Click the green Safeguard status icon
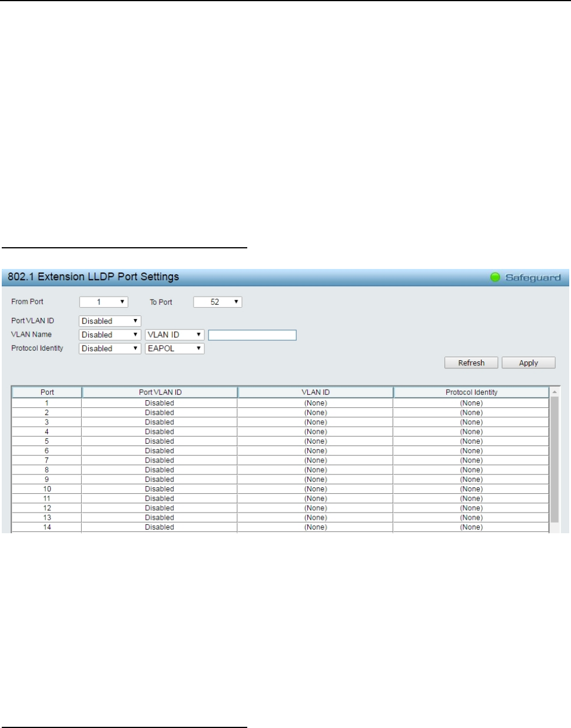571x728 pixels. tap(495, 277)
